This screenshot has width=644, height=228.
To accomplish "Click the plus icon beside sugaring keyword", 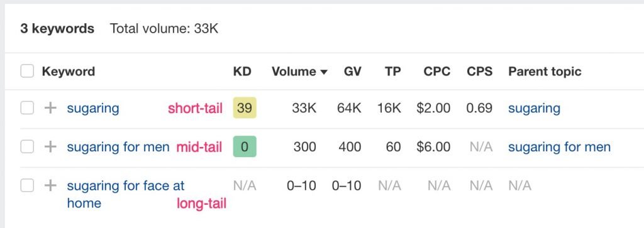I will (x=50, y=108).
